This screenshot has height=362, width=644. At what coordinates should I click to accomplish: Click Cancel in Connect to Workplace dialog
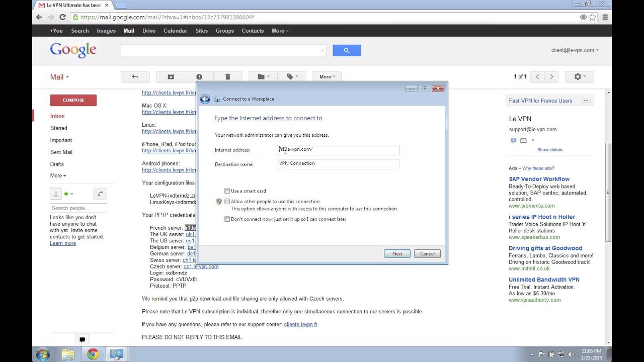427,254
